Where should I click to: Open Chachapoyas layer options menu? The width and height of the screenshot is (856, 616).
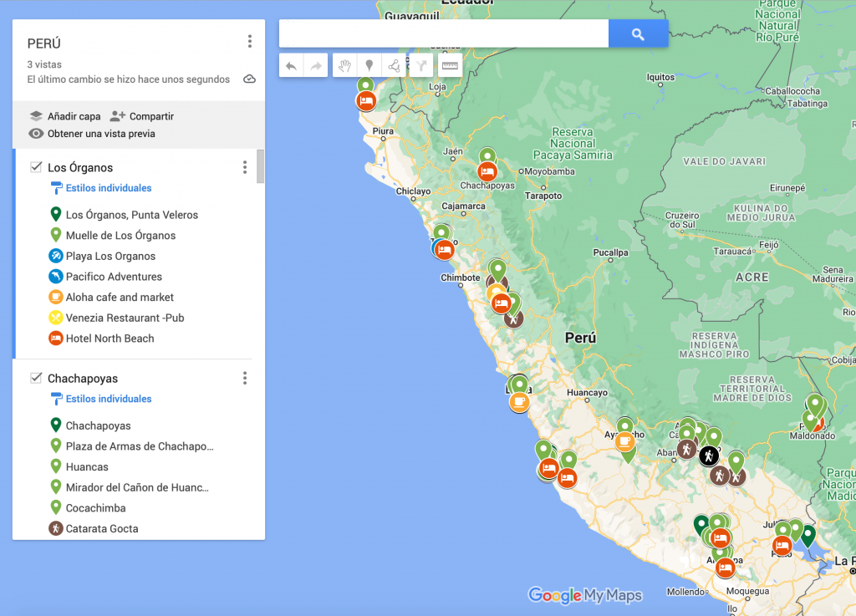(x=245, y=378)
